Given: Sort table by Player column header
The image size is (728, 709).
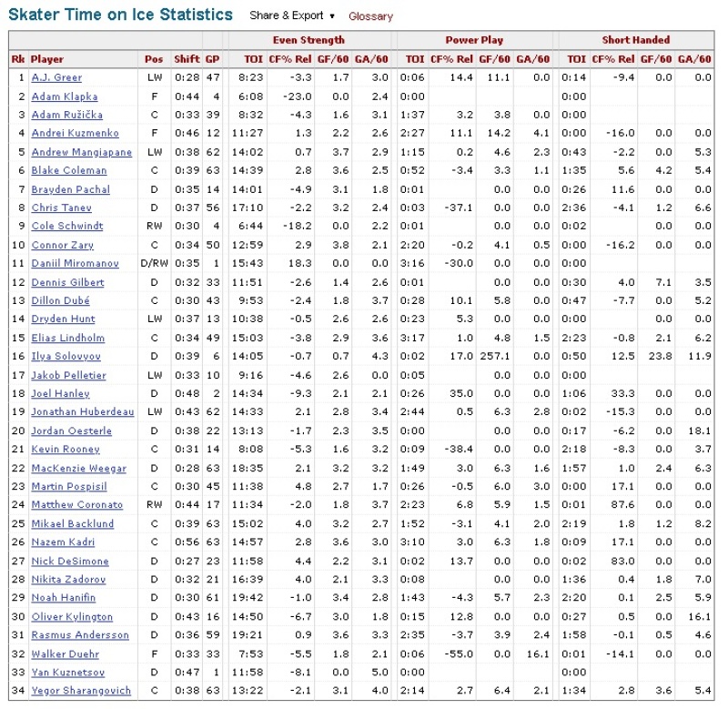Looking at the screenshot, I should (x=47, y=59).
